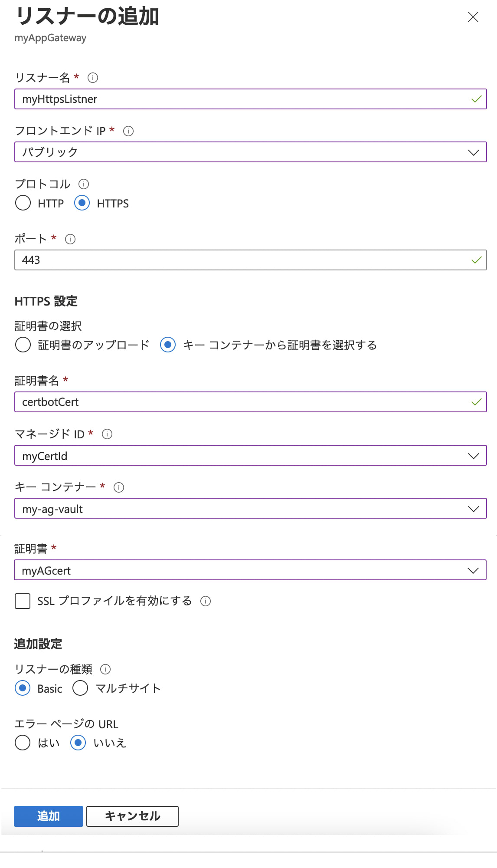This screenshot has width=497, height=868.
Task: Open the フロントエンド IP dropdown
Action: click(250, 152)
